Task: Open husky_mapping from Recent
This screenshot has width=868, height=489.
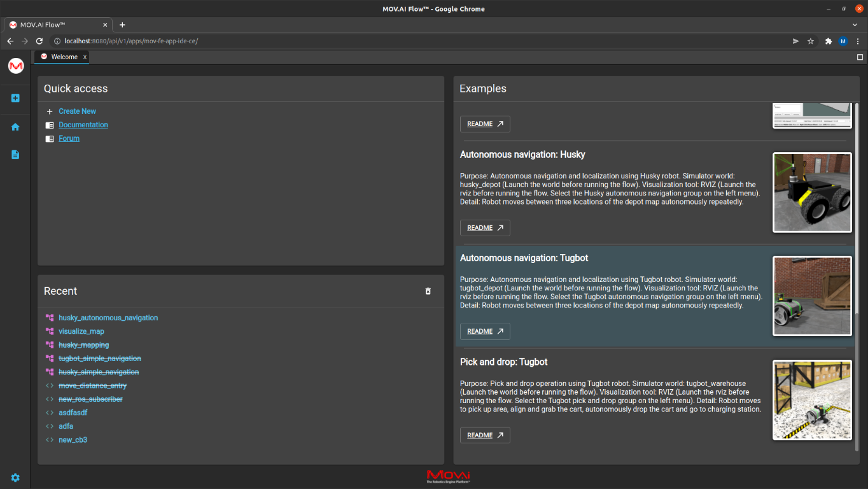Action: (83, 345)
